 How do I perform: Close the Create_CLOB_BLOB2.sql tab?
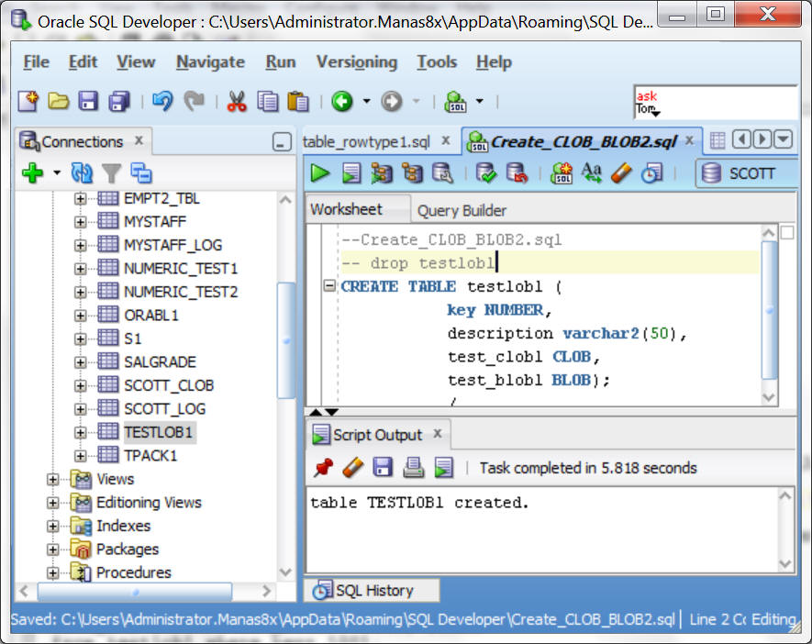coord(689,140)
